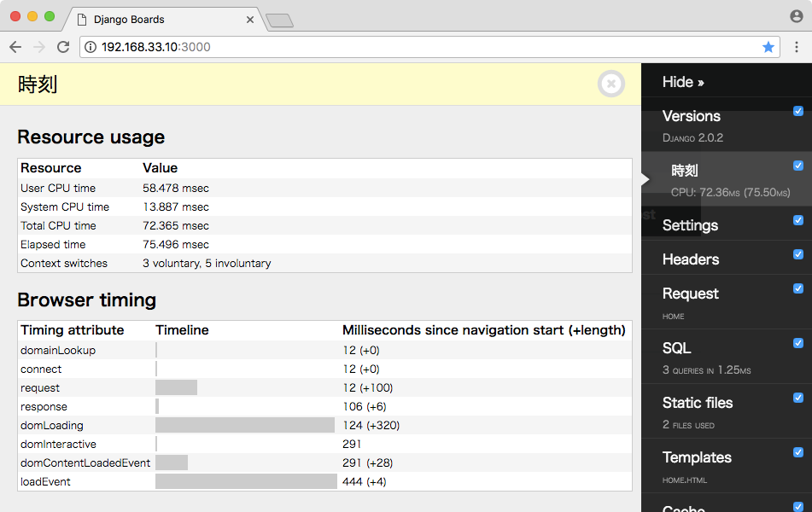Click the '2 files used' subtitle
812x512 pixels.
pos(688,425)
